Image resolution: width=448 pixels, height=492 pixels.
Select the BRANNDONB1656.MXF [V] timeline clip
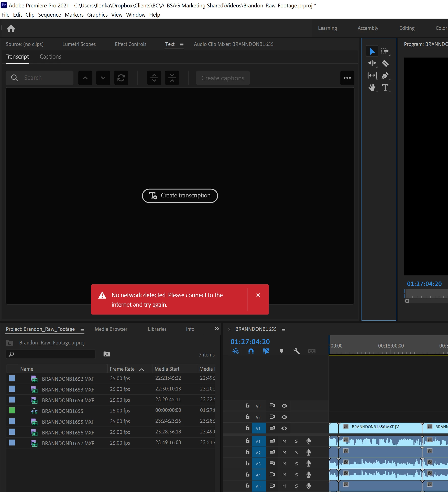click(380, 428)
